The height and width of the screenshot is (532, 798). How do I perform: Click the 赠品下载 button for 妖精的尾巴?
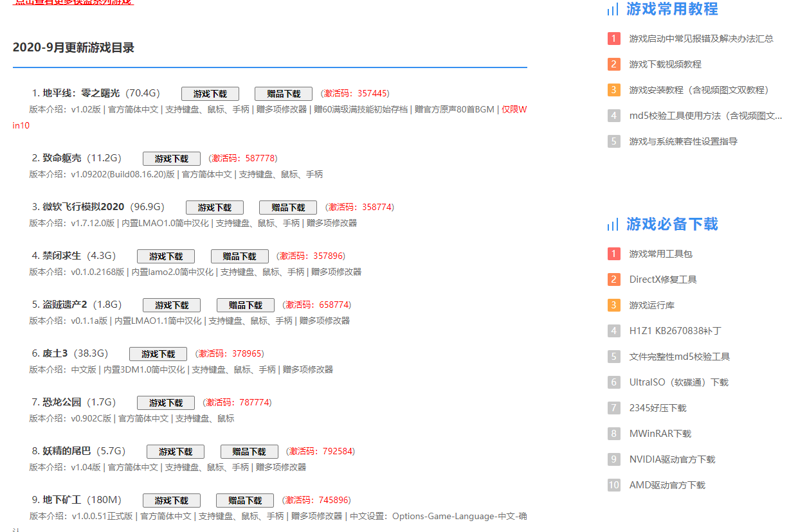point(249,451)
